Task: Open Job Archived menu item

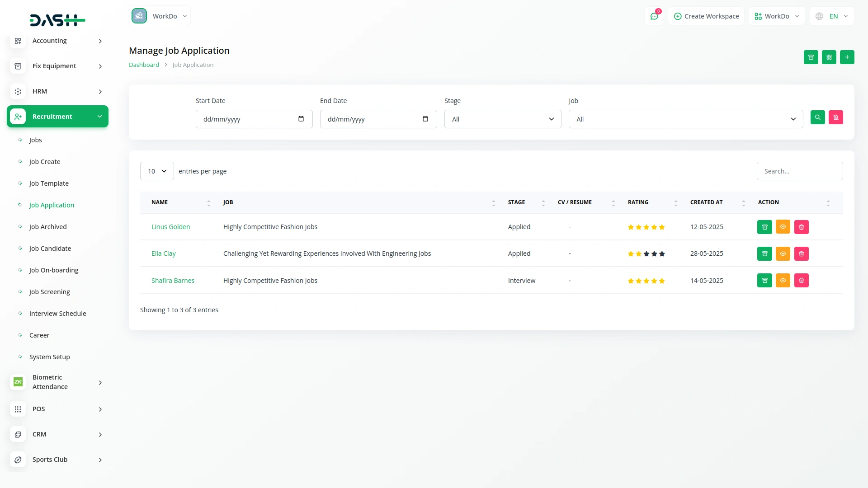Action: pyautogui.click(x=48, y=227)
